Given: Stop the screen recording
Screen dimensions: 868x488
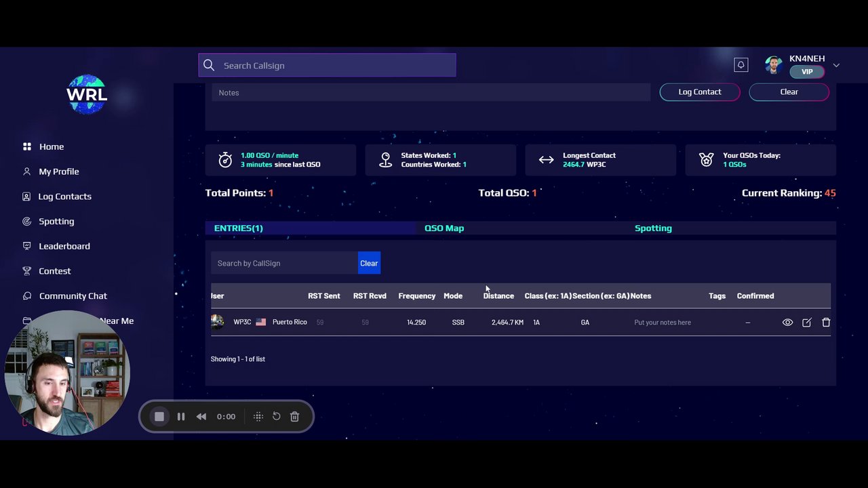Looking at the screenshot, I should coord(159,416).
